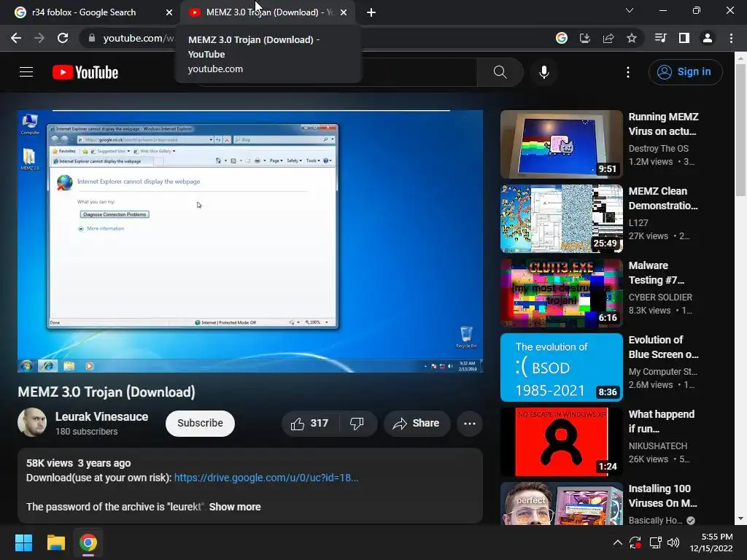This screenshot has height=560, width=747.
Task: View site information lock icon
Action: [91, 38]
